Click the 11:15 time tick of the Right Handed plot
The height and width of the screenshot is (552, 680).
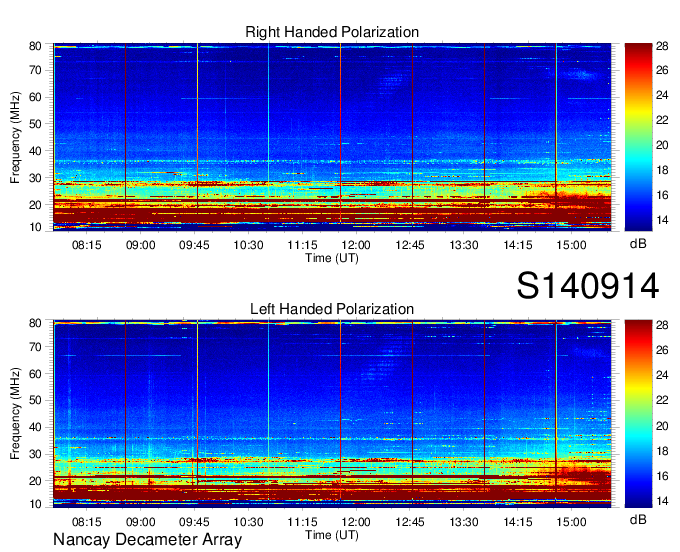pos(302,245)
